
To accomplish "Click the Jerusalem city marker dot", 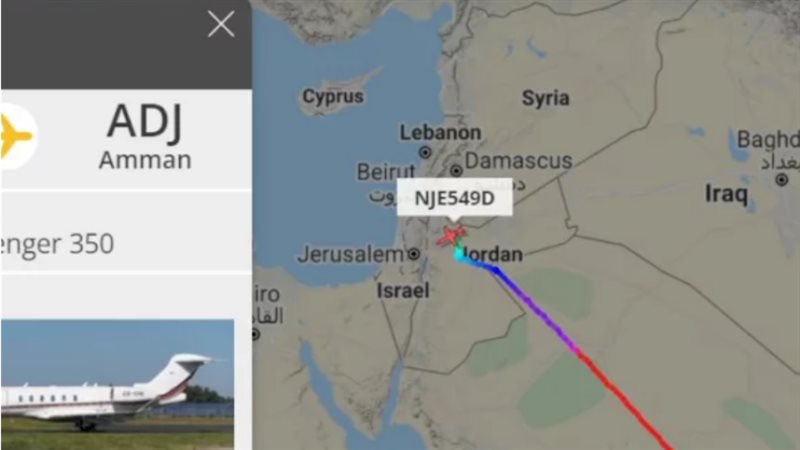I will [x=414, y=254].
